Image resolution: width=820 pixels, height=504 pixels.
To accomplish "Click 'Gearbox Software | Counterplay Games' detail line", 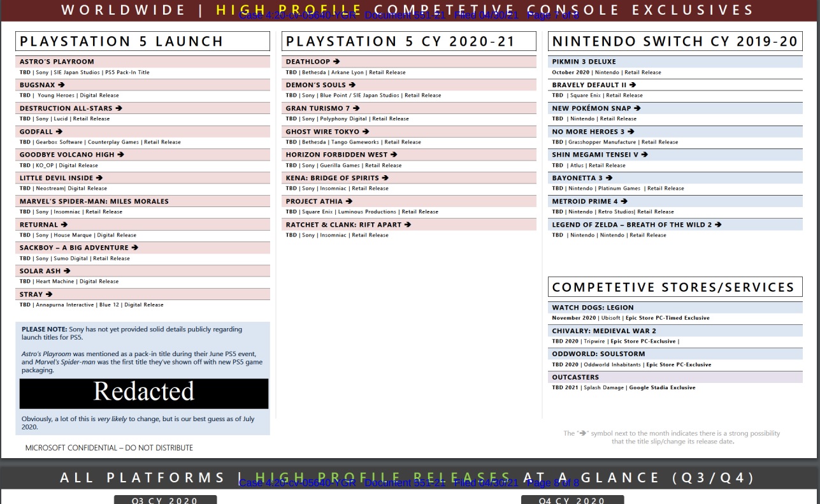I will click(100, 142).
